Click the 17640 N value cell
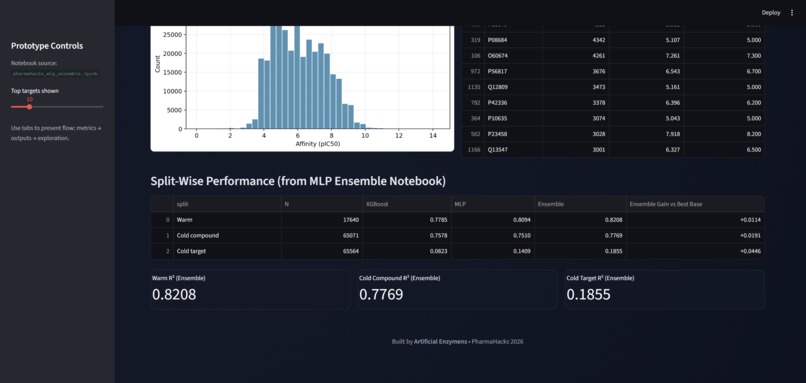This screenshot has height=383, width=806. point(322,220)
